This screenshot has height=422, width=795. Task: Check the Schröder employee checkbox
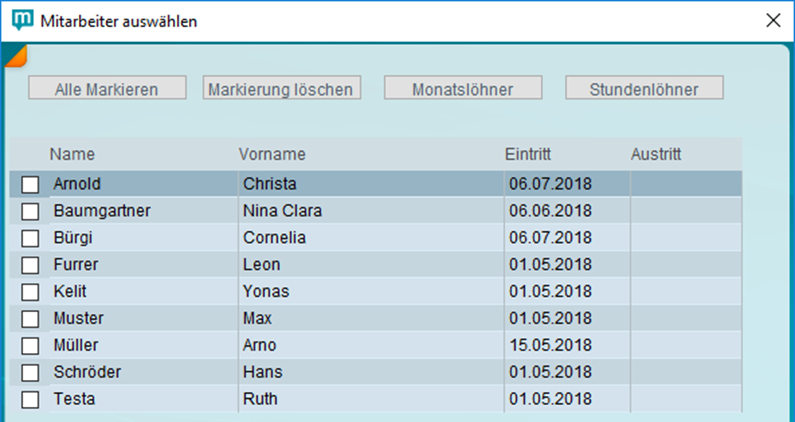pyautogui.click(x=30, y=373)
